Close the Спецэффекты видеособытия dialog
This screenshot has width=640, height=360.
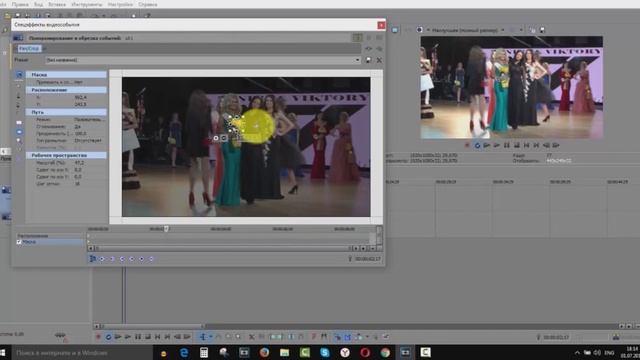[x=381, y=25]
